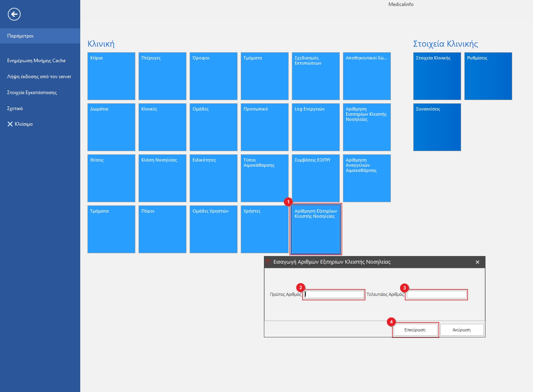The width and height of the screenshot is (533, 392).
Task: Click Λήψη έκδοσης από τον server
Action: (x=39, y=77)
